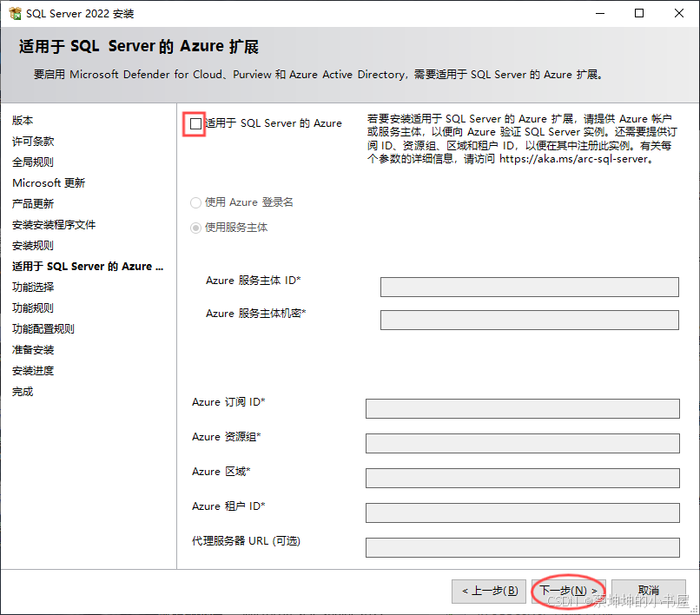Select the 使用服务主体 radio button
The width and height of the screenshot is (700, 615).
195,228
